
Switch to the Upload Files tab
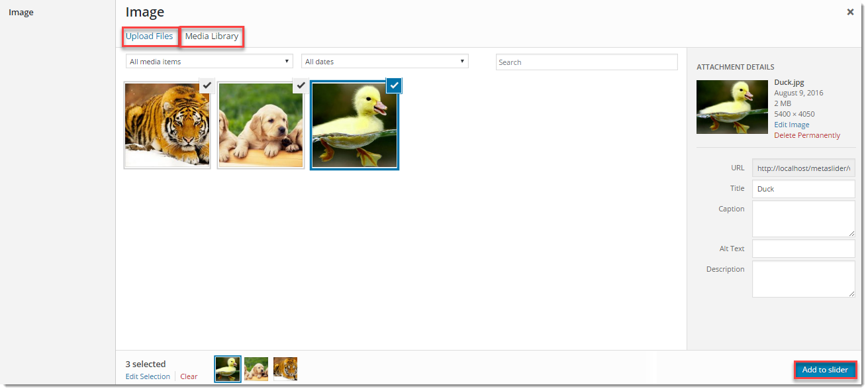[150, 36]
